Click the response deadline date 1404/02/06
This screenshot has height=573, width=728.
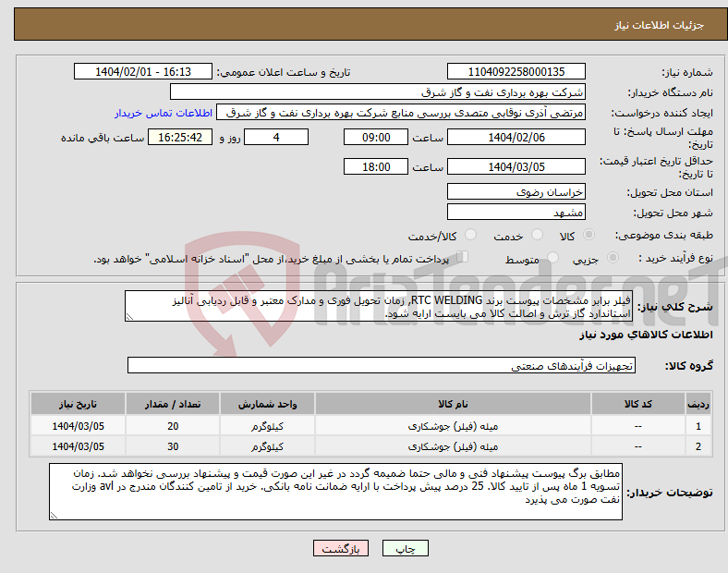[516, 137]
